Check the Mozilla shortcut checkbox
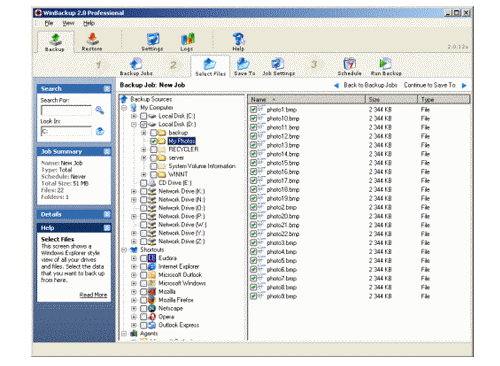 (x=143, y=292)
